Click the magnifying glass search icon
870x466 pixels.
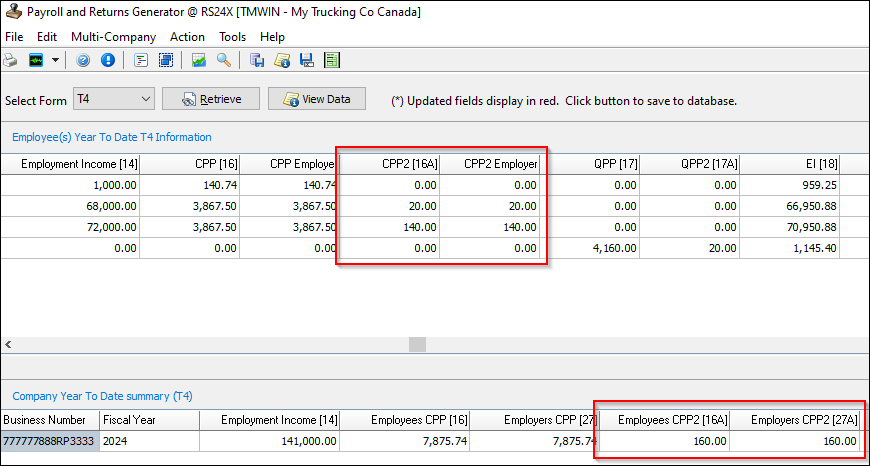pyautogui.click(x=224, y=60)
